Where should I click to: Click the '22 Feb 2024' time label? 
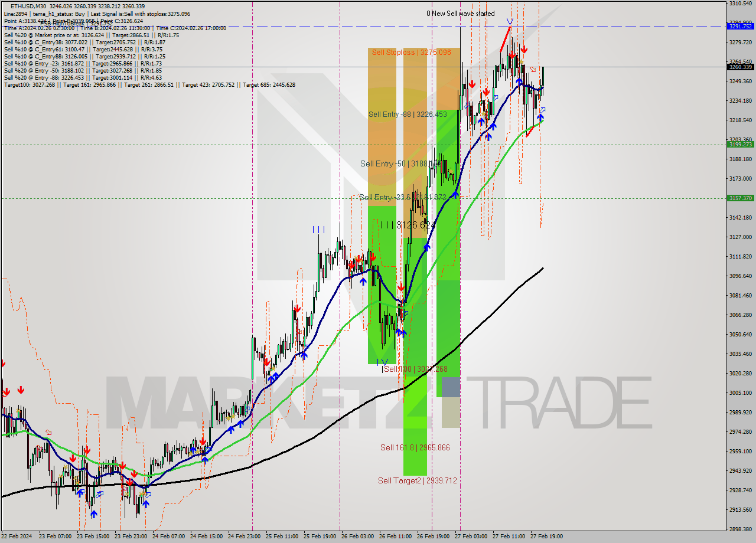17,537
